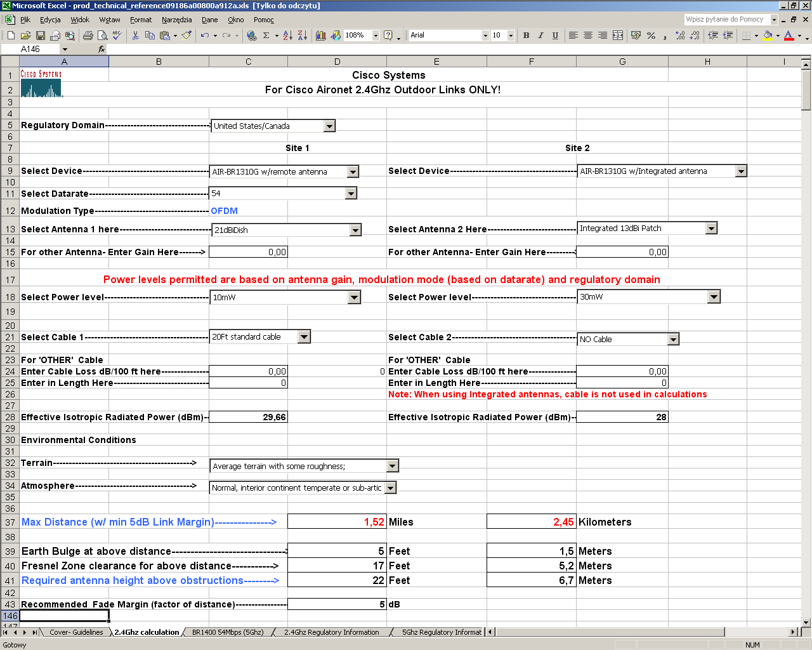This screenshot has height=650, width=812.
Task: Save the workbook with floppy icon
Action: tap(40, 36)
